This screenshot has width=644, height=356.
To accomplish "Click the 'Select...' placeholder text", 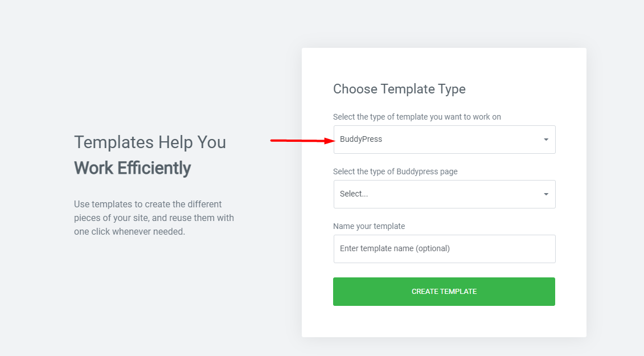I will tap(353, 194).
